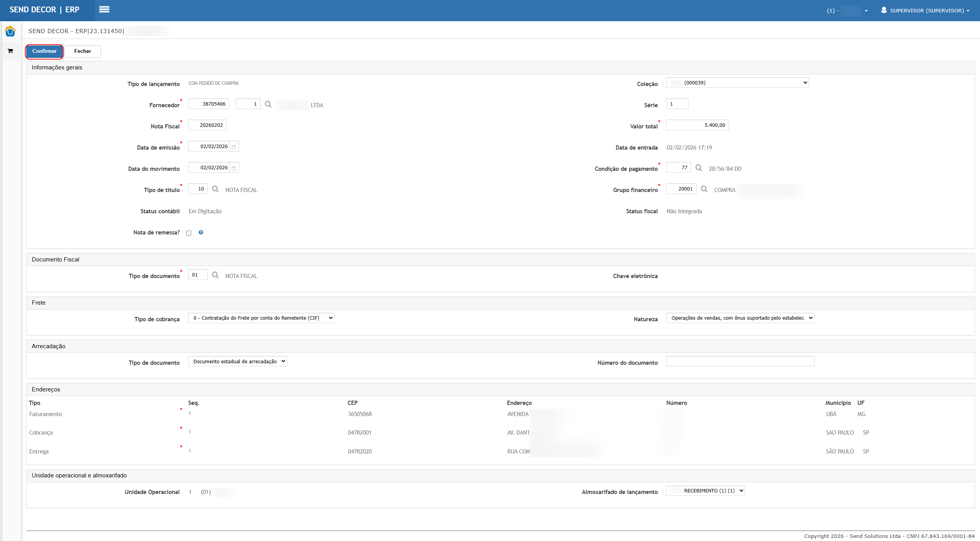Search supplier with Fornecedor magnifier icon
980x541 pixels.
click(x=268, y=104)
